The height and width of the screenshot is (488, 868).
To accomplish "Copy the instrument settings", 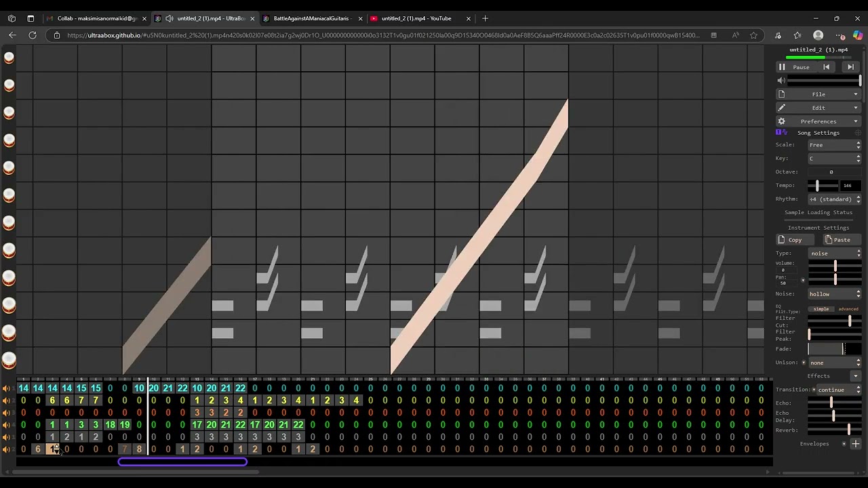I will pos(797,240).
